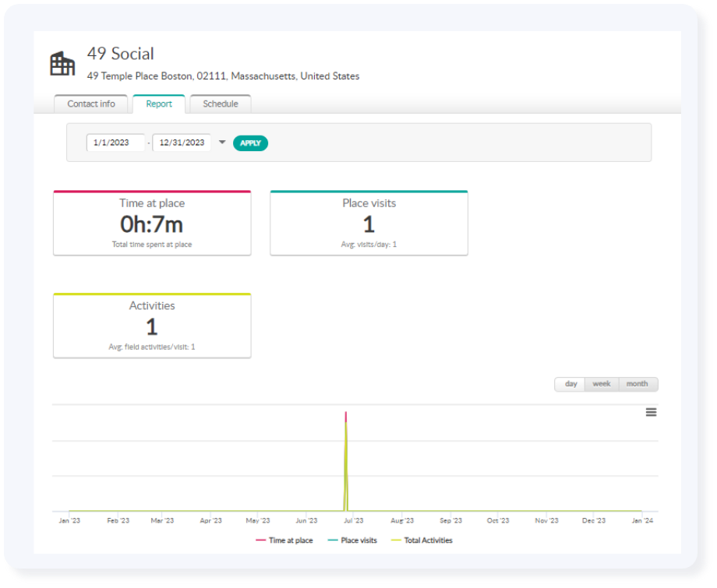Image resolution: width=717 pixels, height=588 pixels.
Task: Toggle the Total Activities legend series
Action: tap(422, 540)
